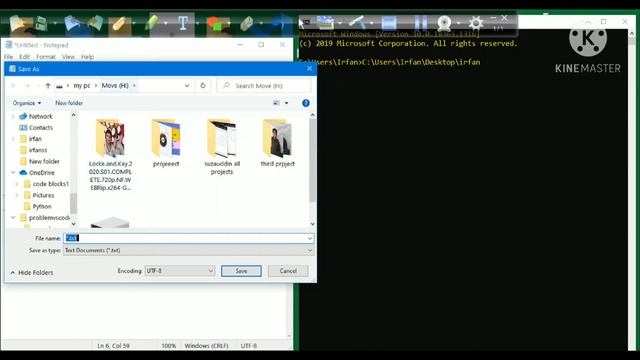This screenshot has height=360, width=640.
Task: Select irfanss folder in the tree
Action: click(x=38, y=150)
